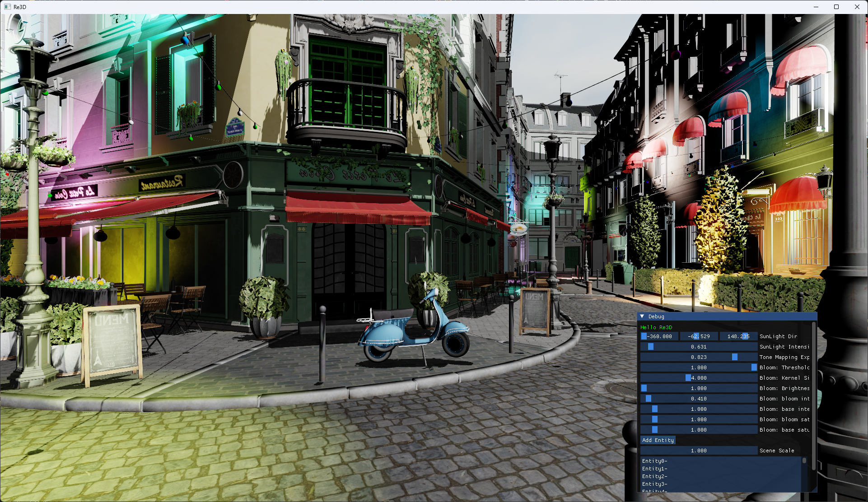Image resolution: width=868 pixels, height=502 pixels.
Task: Click the Bloom base intensity slider
Action: 699,409
